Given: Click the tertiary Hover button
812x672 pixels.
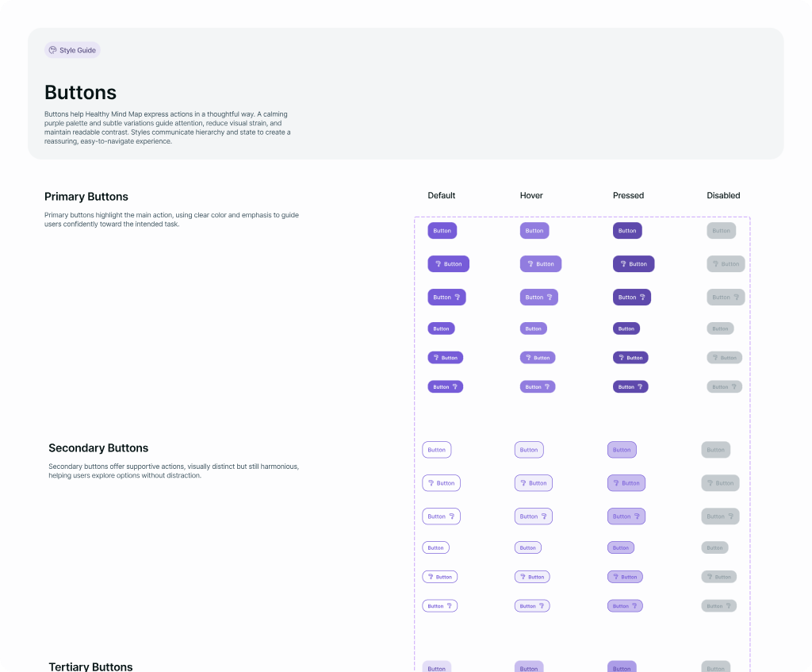Looking at the screenshot, I should coord(529,666).
